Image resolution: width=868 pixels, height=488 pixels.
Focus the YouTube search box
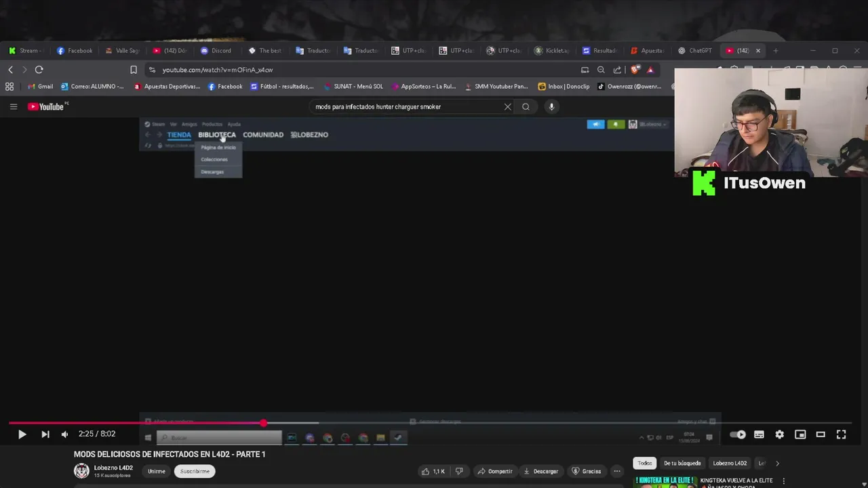pos(407,106)
